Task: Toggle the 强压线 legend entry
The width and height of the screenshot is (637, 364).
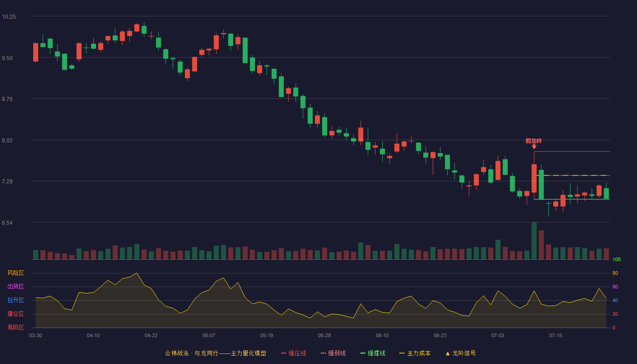Action: tap(293, 353)
